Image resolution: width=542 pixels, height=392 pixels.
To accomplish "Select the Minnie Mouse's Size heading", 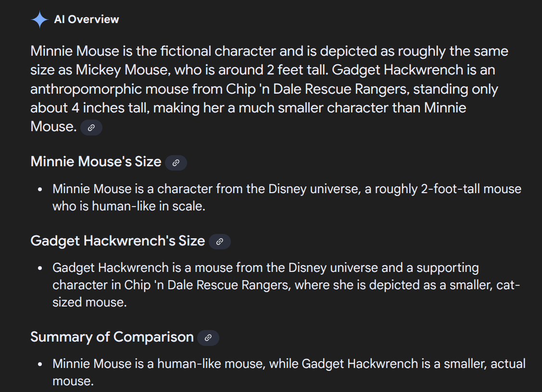I will click(96, 161).
